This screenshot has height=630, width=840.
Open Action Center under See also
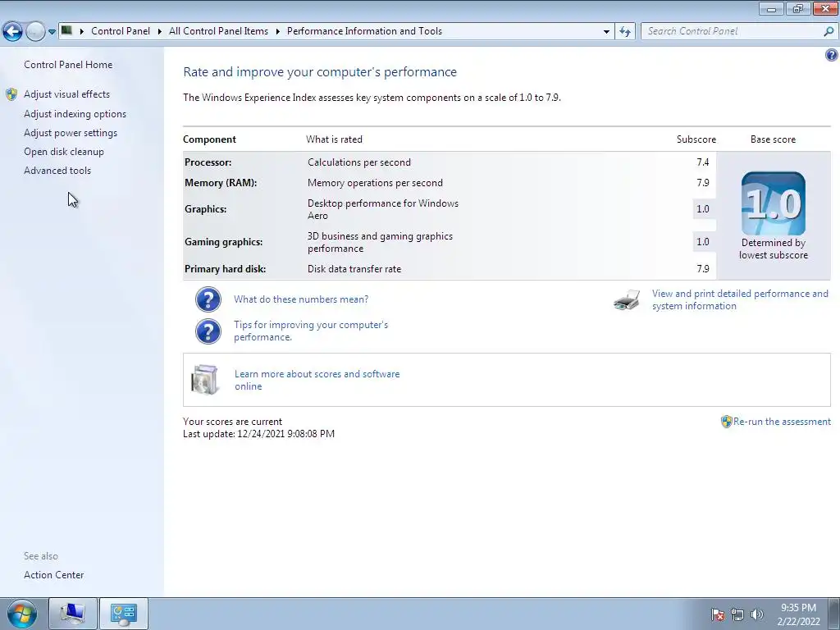(x=53, y=575)
